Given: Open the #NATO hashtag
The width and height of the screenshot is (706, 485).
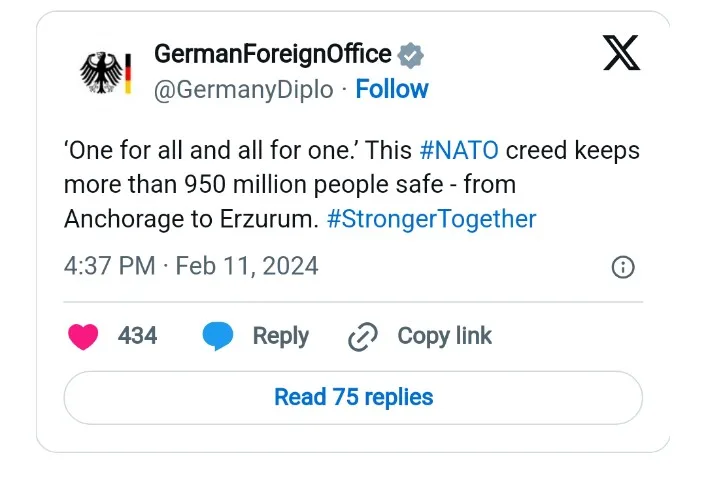Looking at the screenshot, I should (459, 151).
